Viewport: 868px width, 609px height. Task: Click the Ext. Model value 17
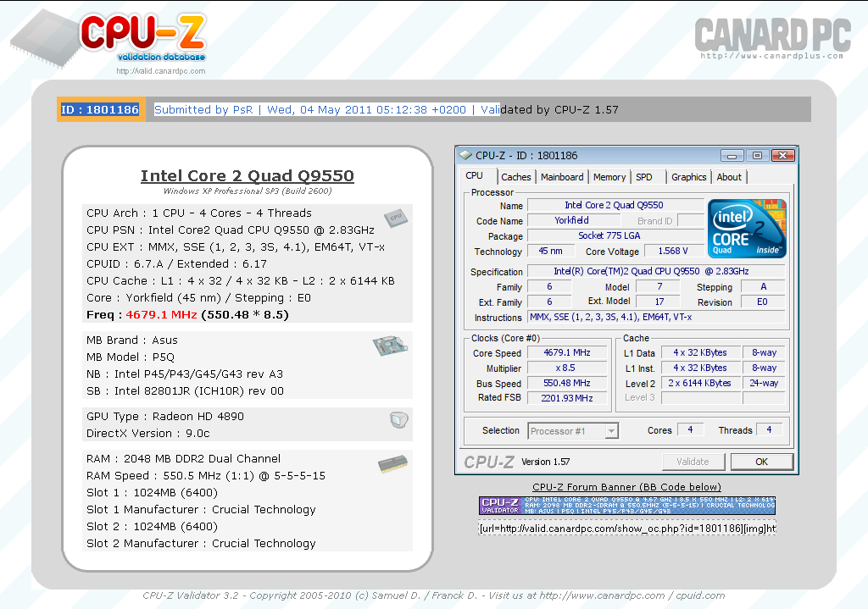[x=659, y=302]
